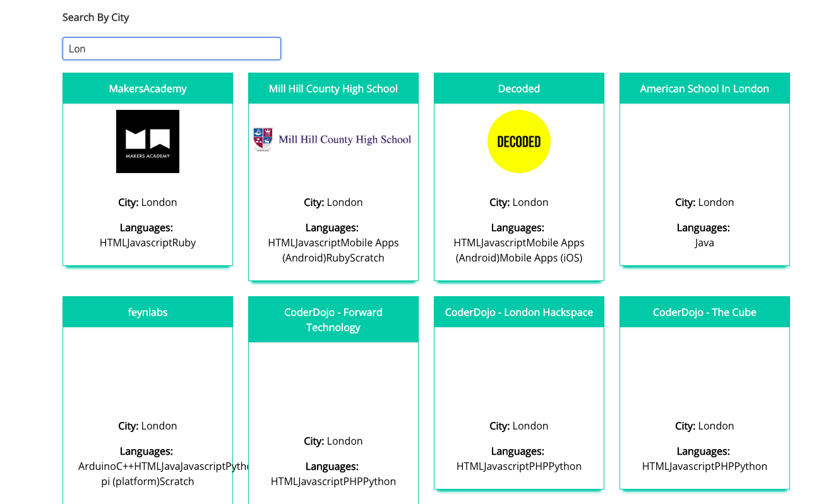This screenshot has width=826, height=504.
Task: Click City: London in the MakersAcademy card
Action: [x=148, y=202]
